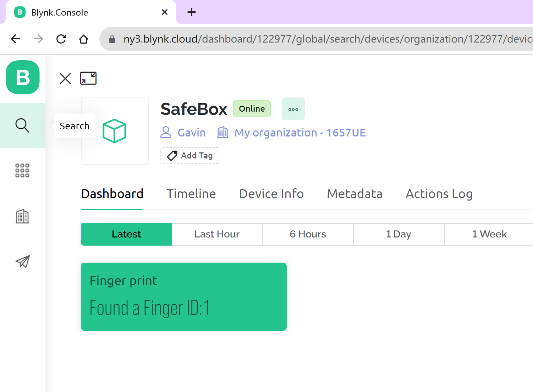Viewport: 533px width, 392px height.
Task: Open My organization - 1657UE link
Action: pyautogui.click(x=300, y=133)
